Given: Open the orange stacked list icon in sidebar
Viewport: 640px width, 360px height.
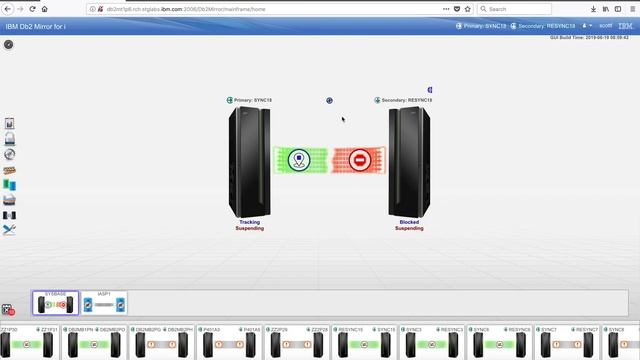Looking at the screenshot, I should [9, 170].
